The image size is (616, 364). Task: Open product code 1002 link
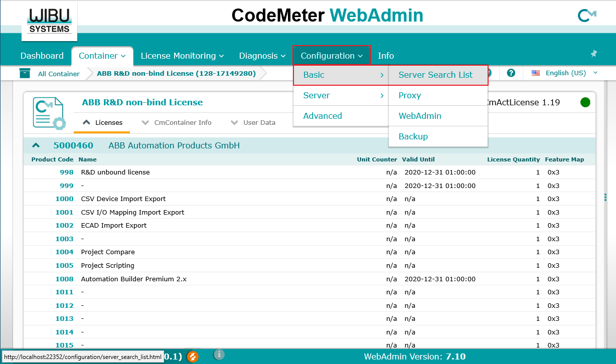pyautogui.click(x=64, y=225)
